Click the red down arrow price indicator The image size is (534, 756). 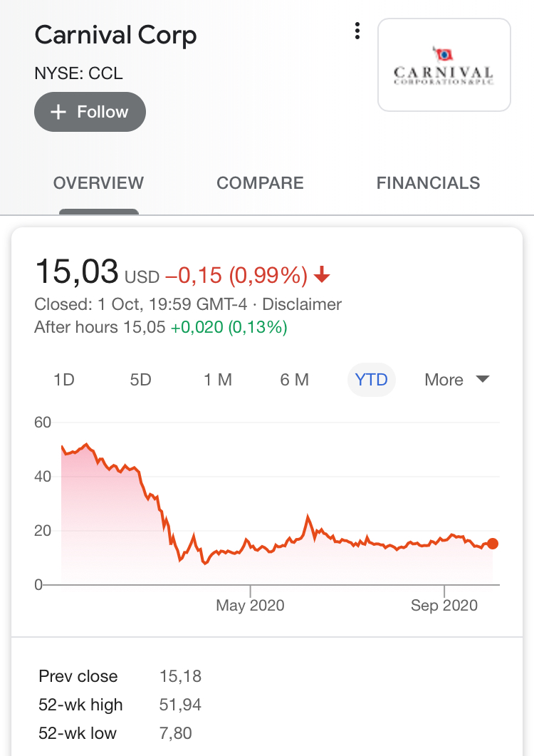(x=322, y=275)
